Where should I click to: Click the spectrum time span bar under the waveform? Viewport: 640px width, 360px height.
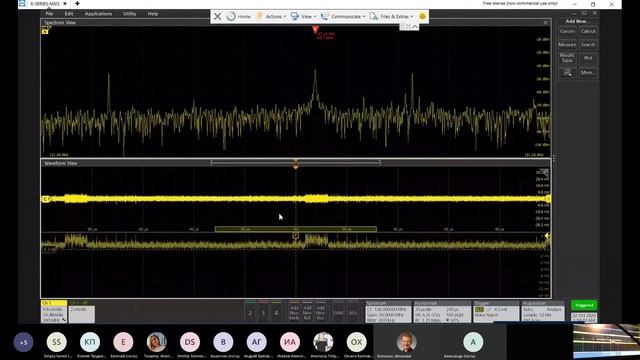(x=296, y=229)
